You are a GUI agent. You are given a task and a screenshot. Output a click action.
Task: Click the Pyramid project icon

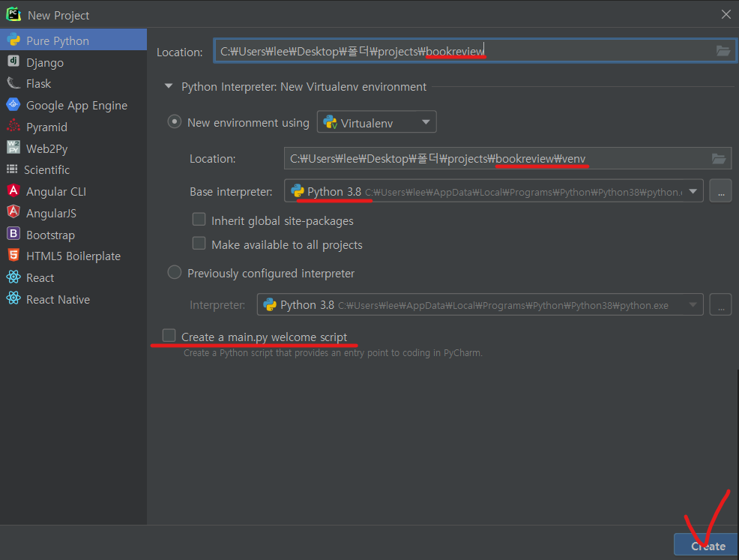pyautogui.click(x=13, y=126)
